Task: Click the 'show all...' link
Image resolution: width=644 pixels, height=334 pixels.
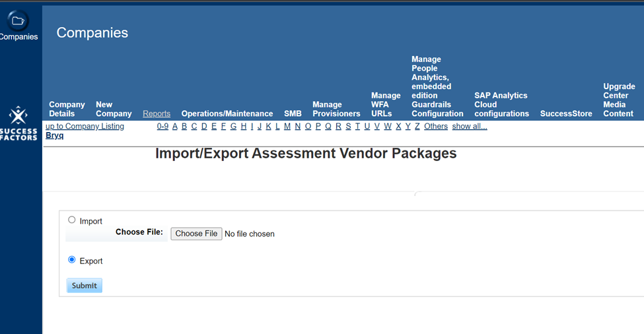Action: [x=469, y=126]
